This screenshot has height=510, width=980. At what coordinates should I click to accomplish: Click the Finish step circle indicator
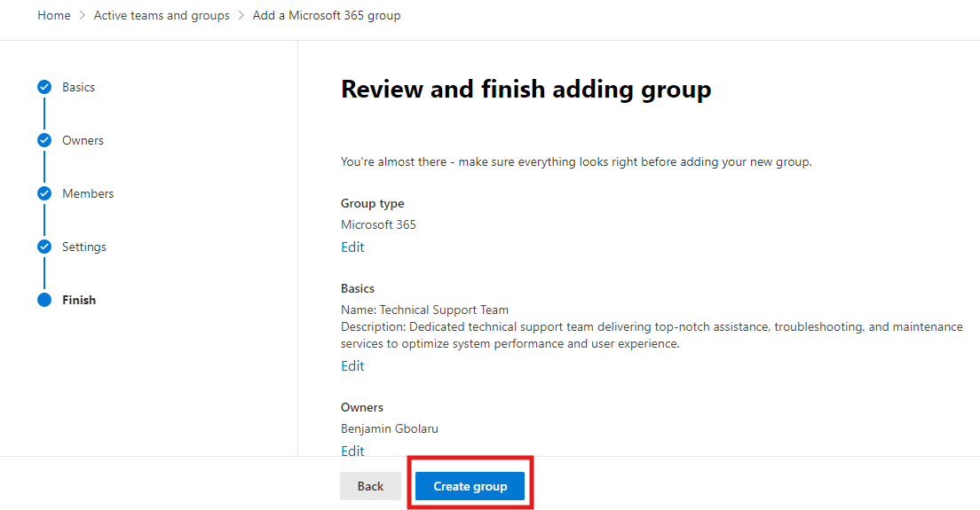coord(44,300)
